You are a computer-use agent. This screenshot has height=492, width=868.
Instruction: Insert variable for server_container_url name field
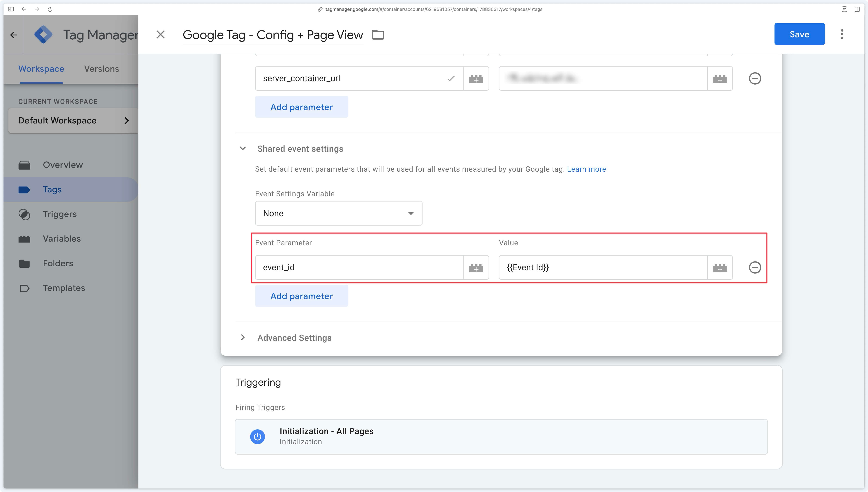click(x=476, y=79)
